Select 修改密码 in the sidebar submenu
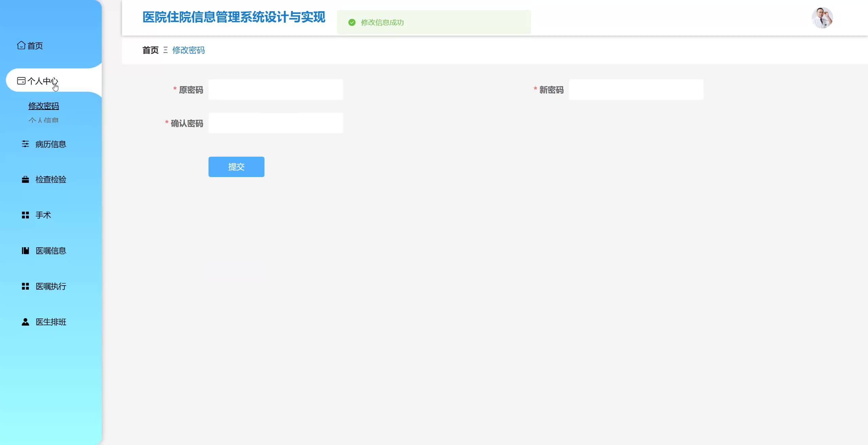This screenshot has width=868, height=445. (44, 106)
